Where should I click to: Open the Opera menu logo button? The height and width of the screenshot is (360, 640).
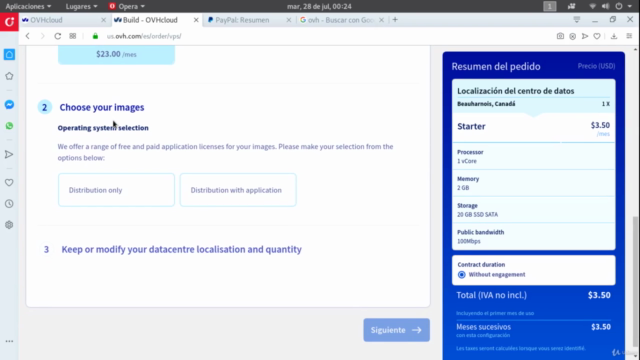(9, 22)
